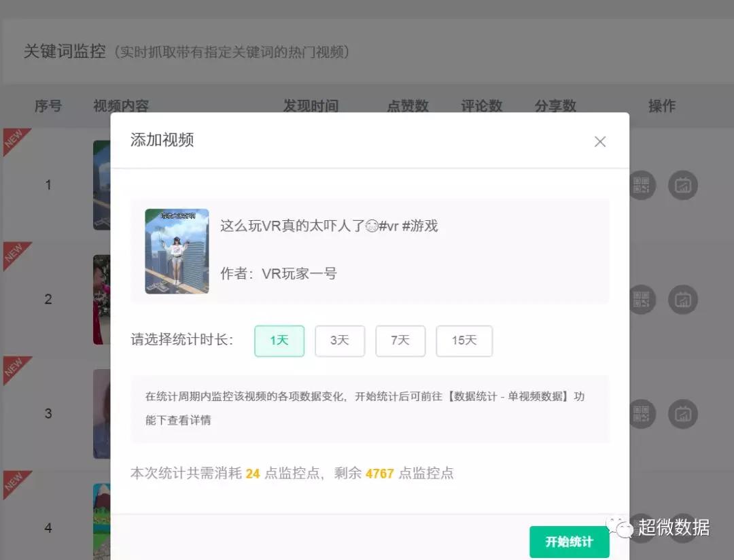The height and width of the screenshot is (560, 734).
Task: Click the 操作 column header
Action: [662, 106]
